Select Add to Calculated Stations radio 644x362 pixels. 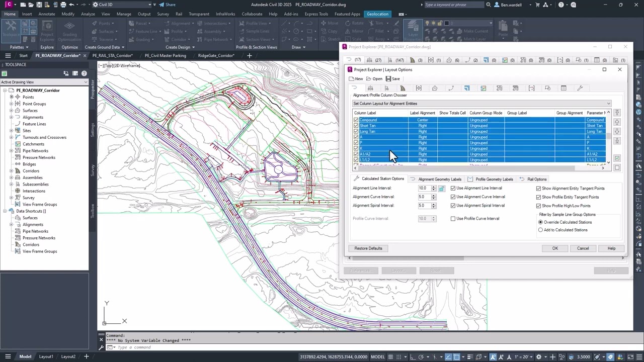point(541,230)
